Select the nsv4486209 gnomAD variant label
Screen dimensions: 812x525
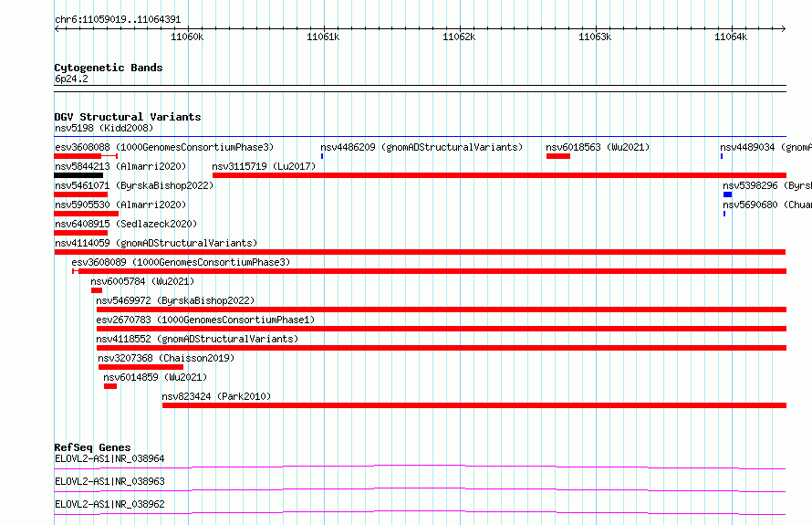pyautogui.click(x=422, y=147)
